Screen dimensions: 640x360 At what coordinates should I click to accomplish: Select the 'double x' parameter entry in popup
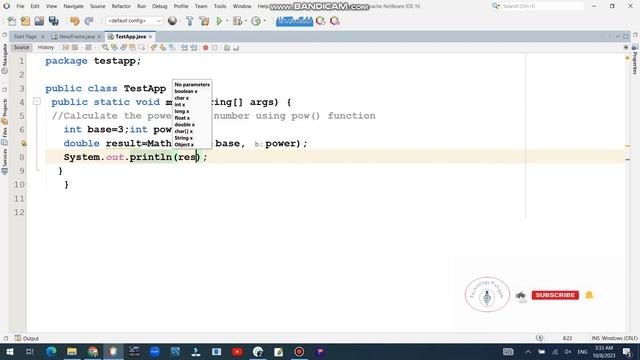coord(184,124)
